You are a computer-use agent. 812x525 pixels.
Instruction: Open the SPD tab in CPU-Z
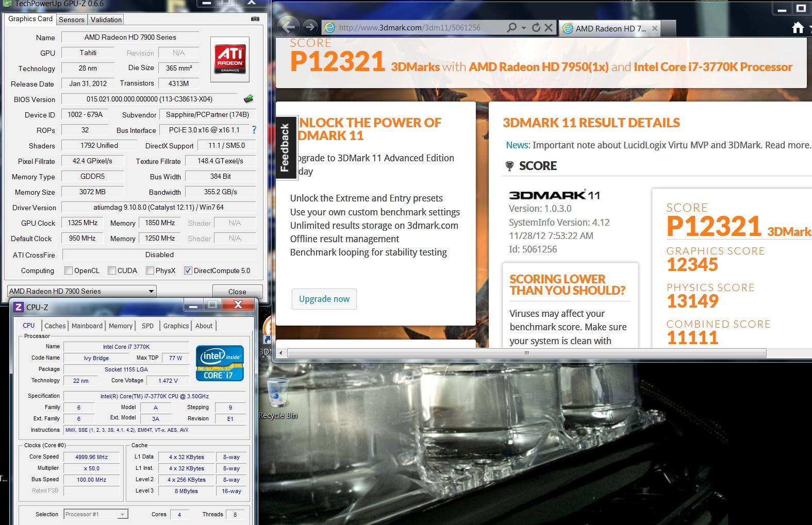tap(148, 326)
